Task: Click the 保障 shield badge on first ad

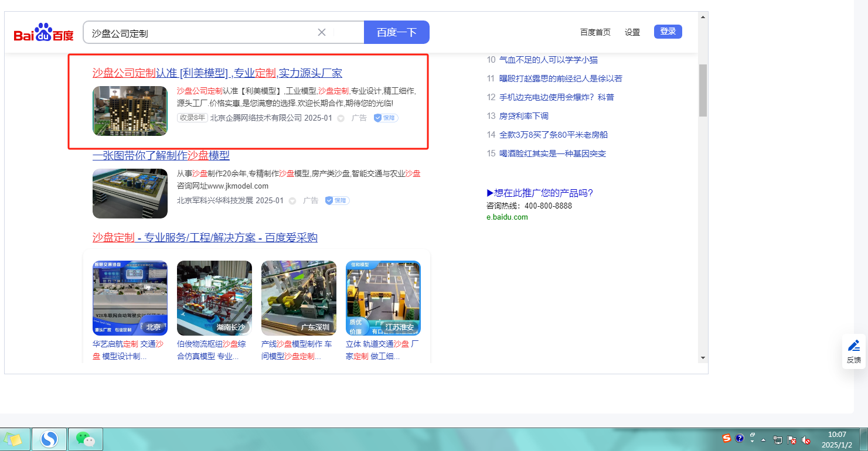Action: 386,118
